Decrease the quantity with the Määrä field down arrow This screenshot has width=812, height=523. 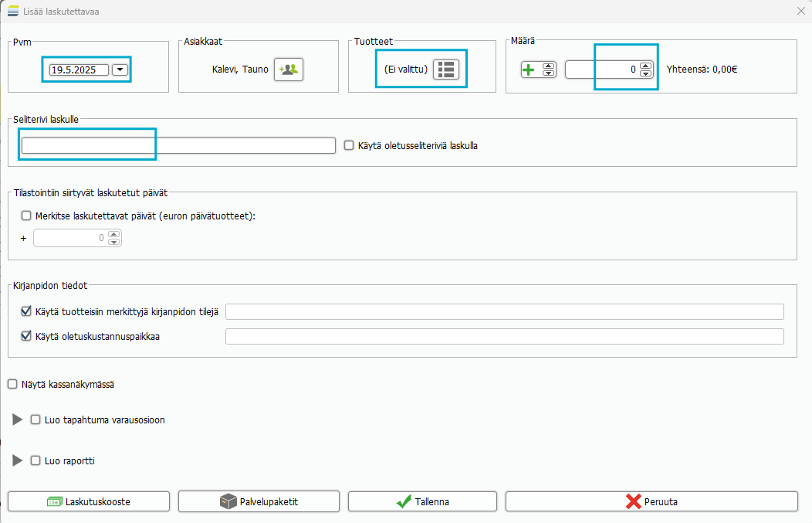(646, 73)
